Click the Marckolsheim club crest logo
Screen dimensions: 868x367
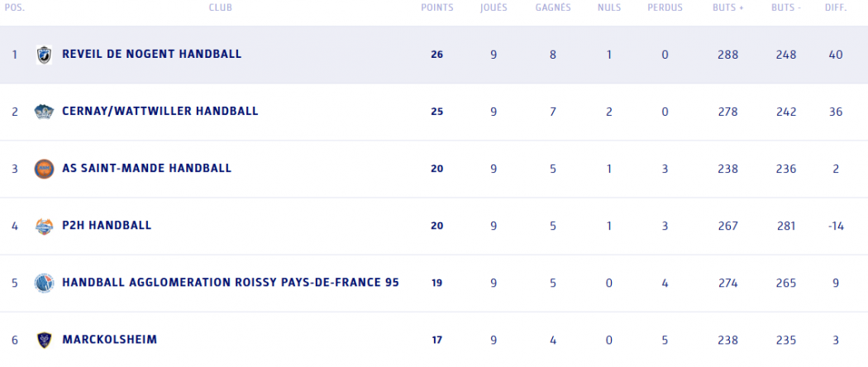pyautogui.click(x=43, y=340)
